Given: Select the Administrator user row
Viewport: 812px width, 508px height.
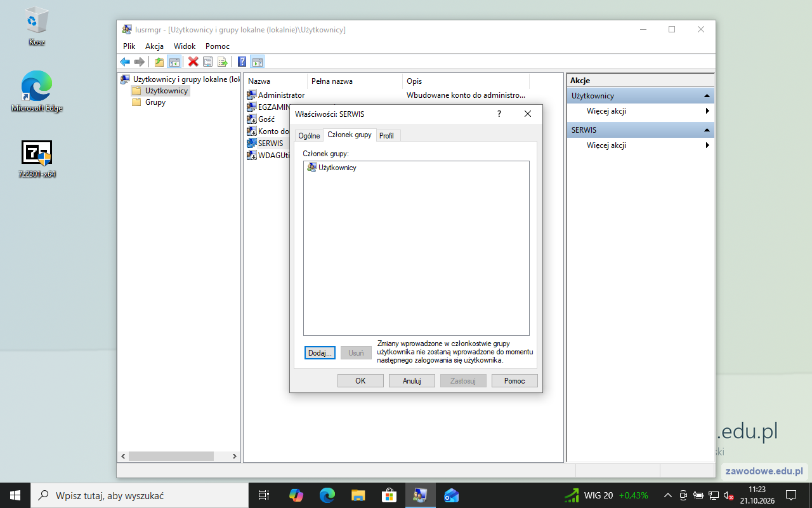Looking at the screenshot, I should 276,95.
